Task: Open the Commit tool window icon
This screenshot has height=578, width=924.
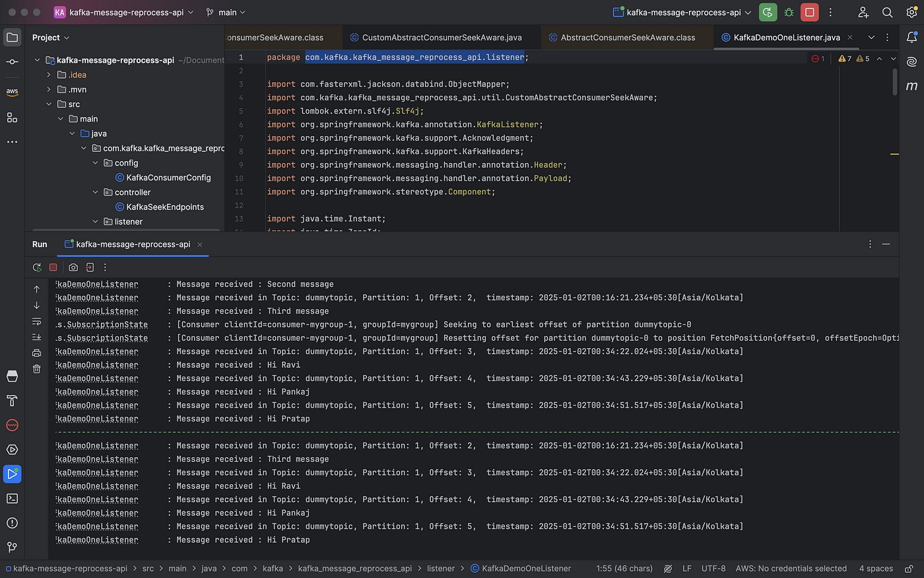Action: (x=12, y=61)
